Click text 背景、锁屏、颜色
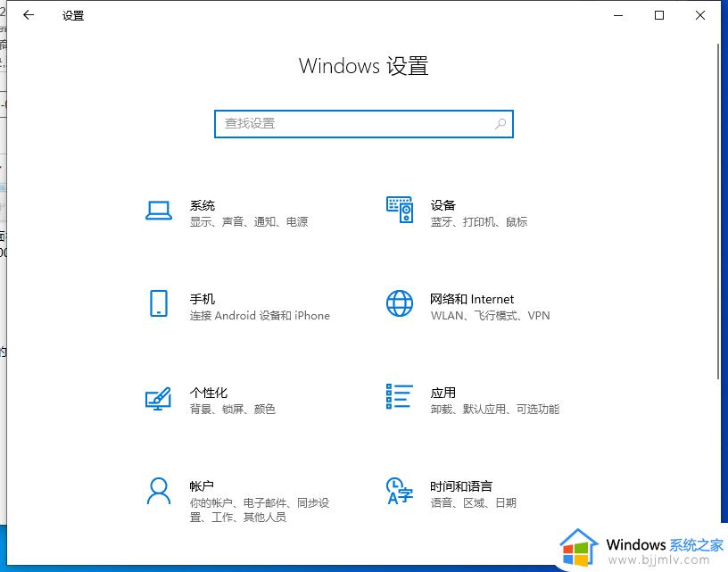This screenshot has height=572, width=728. point(233,409)
